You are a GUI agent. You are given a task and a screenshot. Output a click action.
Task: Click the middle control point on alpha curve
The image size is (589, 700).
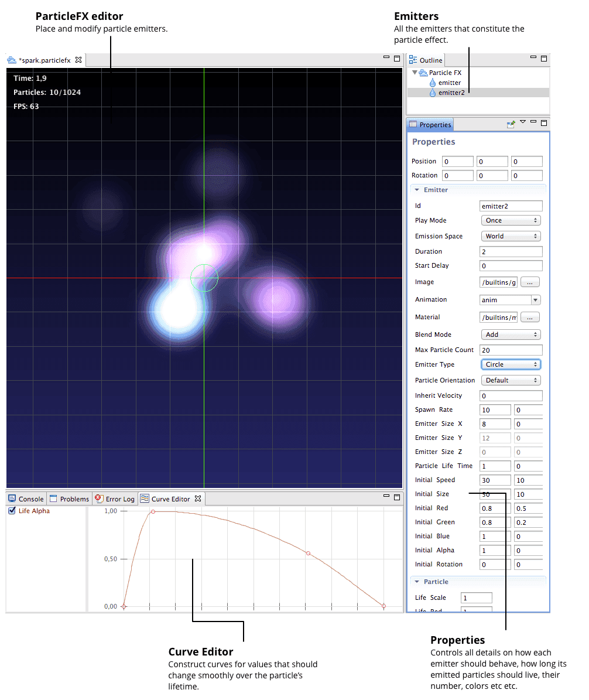308,553
